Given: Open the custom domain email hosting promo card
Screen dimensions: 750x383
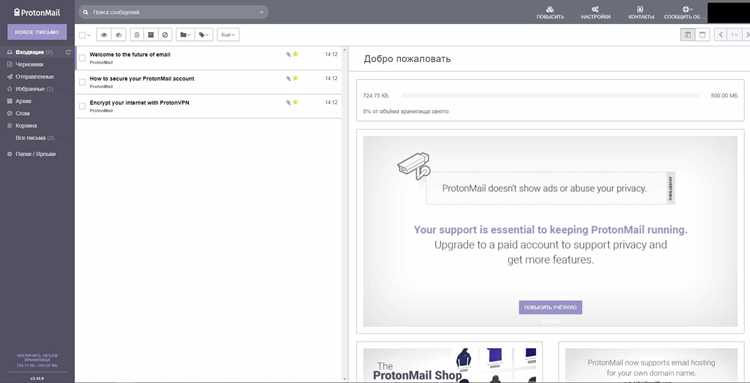Looking at the screenshot, I should pyautogui.click(x=651, y=365).
